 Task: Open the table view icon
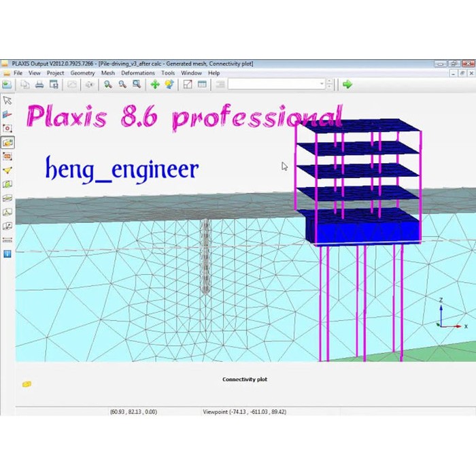pos(202,84)
